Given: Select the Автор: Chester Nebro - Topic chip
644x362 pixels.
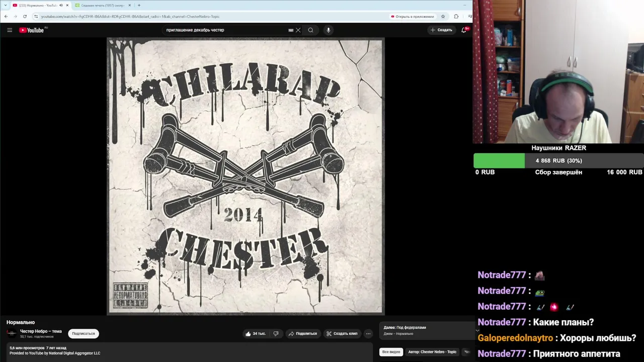Looking at the screenshot, I should click(432, 352).
